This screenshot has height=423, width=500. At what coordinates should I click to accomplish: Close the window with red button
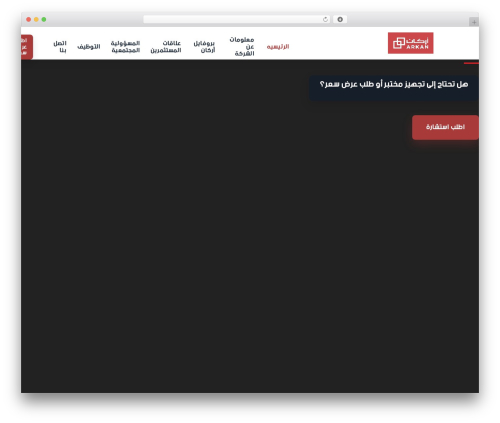(x=29, y=20)
